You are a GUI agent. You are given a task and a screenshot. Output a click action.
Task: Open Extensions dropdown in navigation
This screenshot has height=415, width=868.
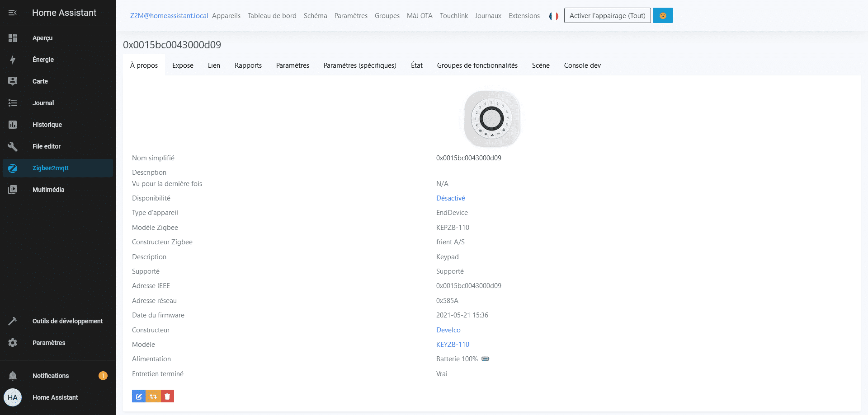click(x=524, y=16)
